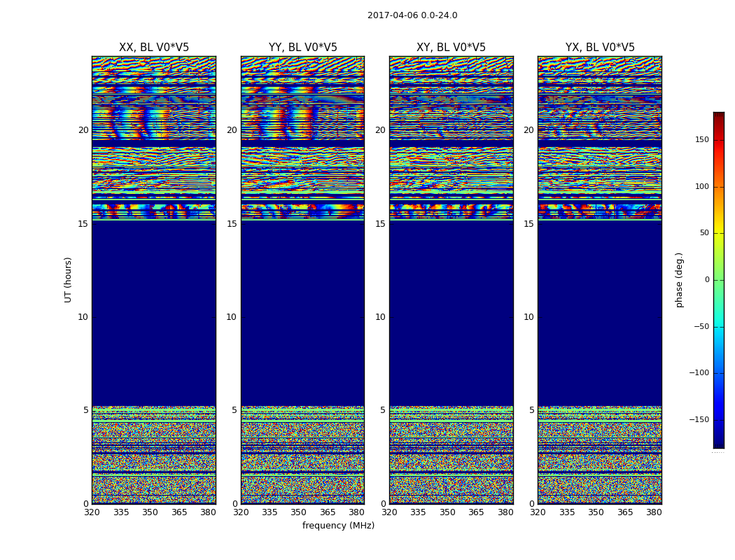
Task: Click the 10 hour tick beside XX panel
Action: (x=83, y=317)
